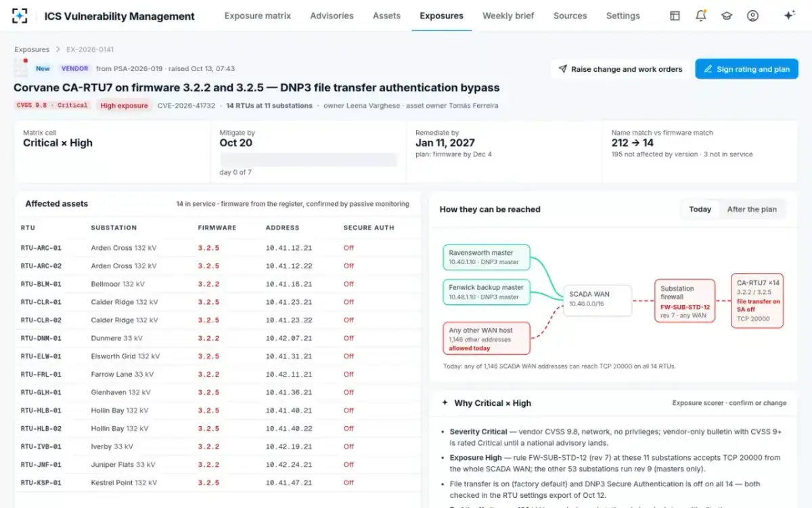
Task: Go to the Sources tab
Action: point(570,16)
